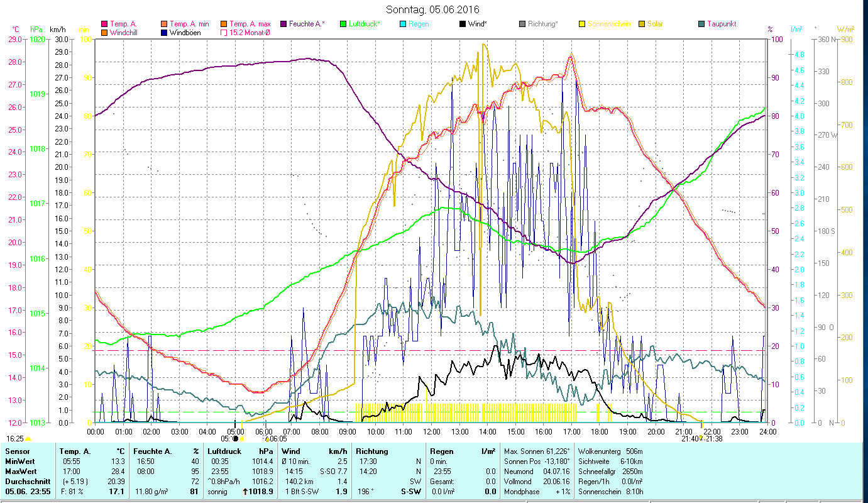The height and width of the screenshot is (503, 868).
Task: Select the Solar legend label
Action: coord(655,24)
